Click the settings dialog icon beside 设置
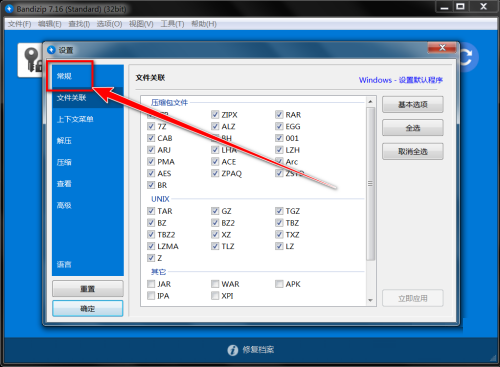 [51, 50]
